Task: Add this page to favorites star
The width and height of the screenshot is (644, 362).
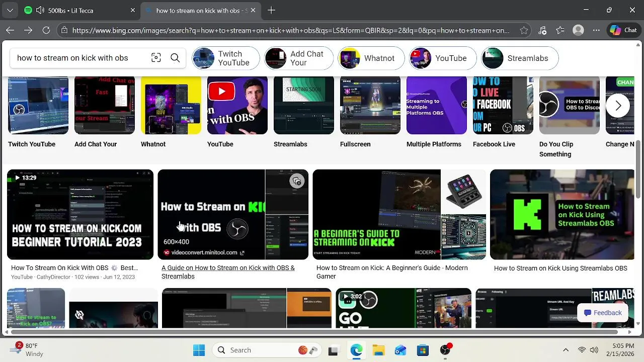Action: coord(524,30)
